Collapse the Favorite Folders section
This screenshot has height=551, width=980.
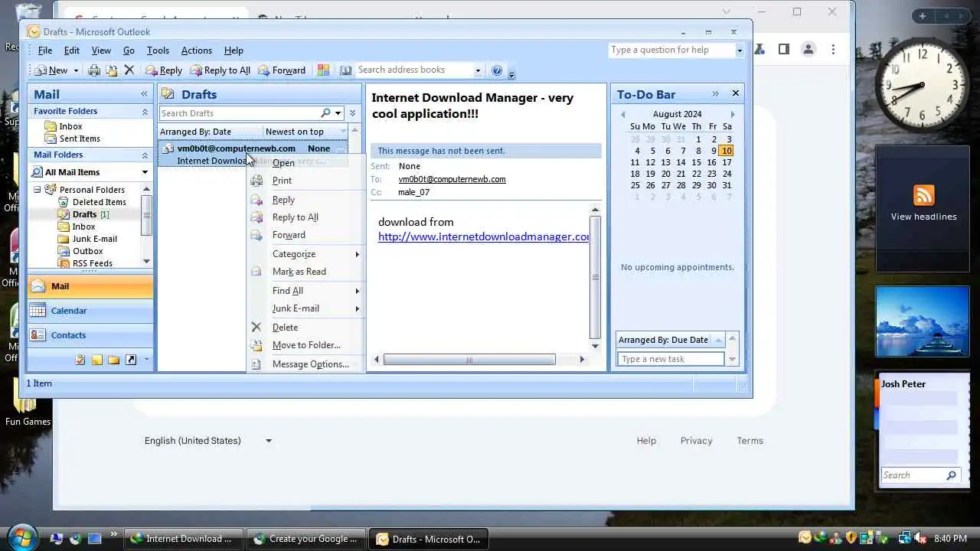145,112
